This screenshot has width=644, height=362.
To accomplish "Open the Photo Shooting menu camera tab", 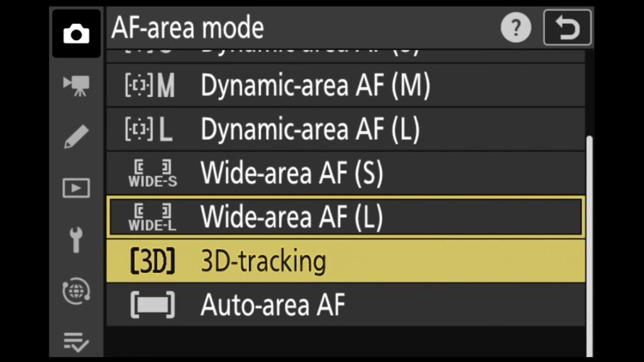I will click(76, 34).
